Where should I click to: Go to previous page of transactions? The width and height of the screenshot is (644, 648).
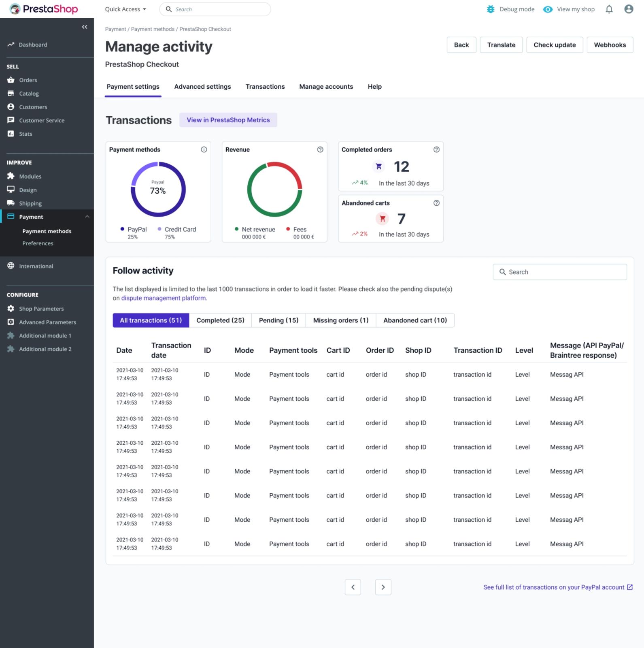click(x=353, y=587)
